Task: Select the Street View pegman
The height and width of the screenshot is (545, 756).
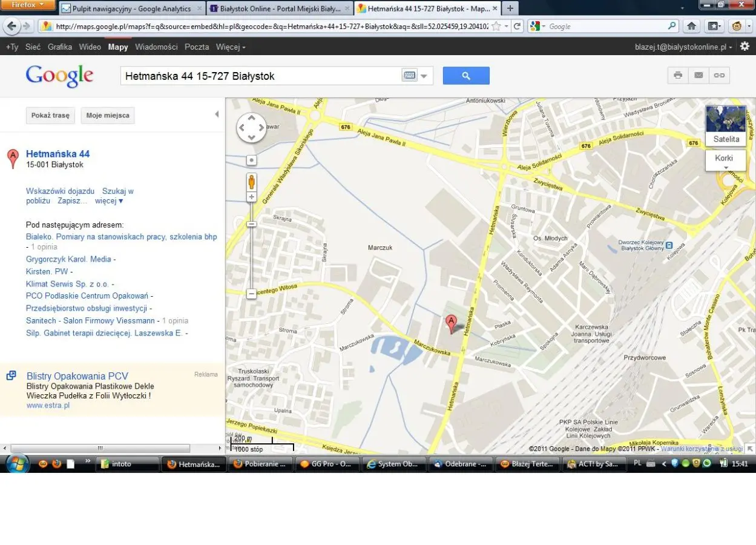Action: [x=251, y=182]
